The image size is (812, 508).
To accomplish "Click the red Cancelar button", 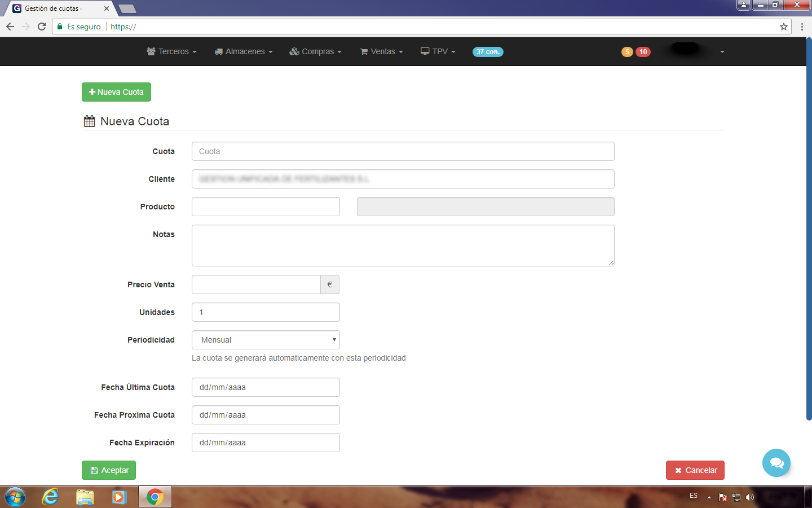I will pos(695,470).
